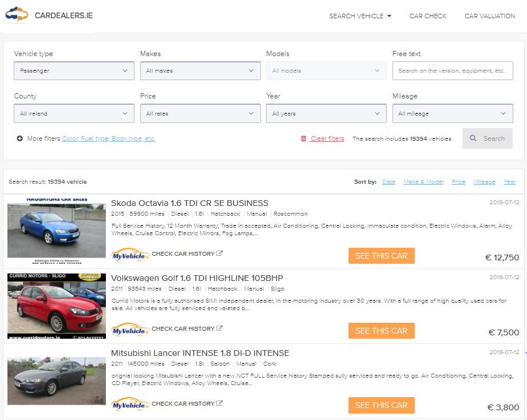
Task: Expand the Makes dropdown
Action: pos(200,71)
